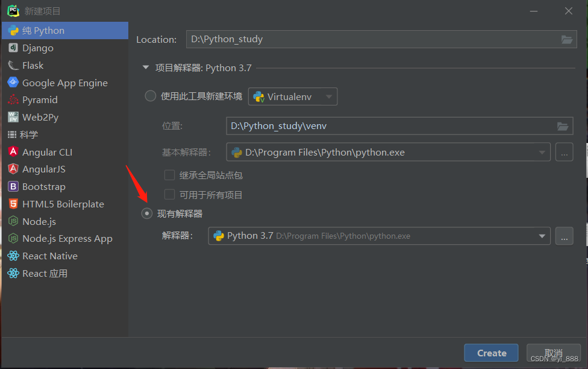Click the React Native atom icon
588x369 pixels.
pos(13,256)
